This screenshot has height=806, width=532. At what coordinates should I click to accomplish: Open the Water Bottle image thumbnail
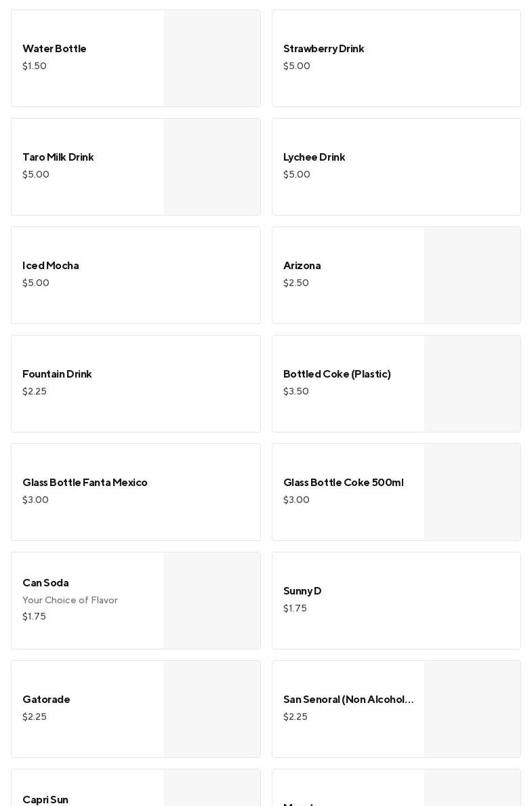click(212, 58)
